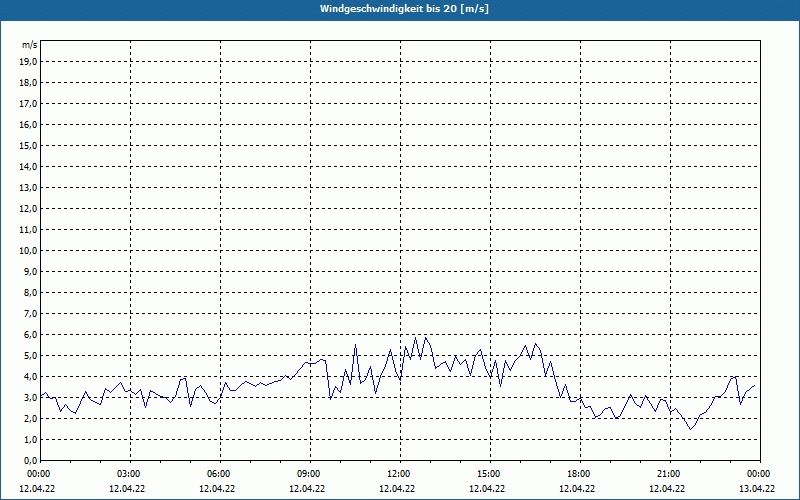
Task: Click the 3,0 y-axis value
Action: [30, 397]
